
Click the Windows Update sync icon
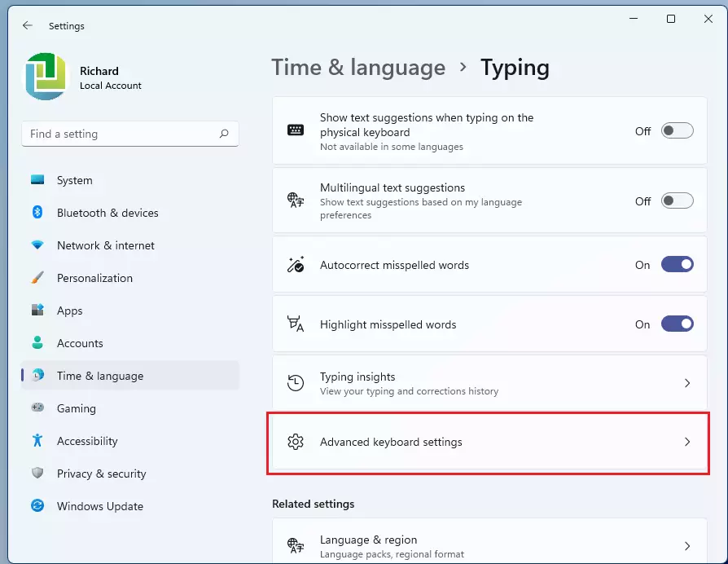coord(37,505)
